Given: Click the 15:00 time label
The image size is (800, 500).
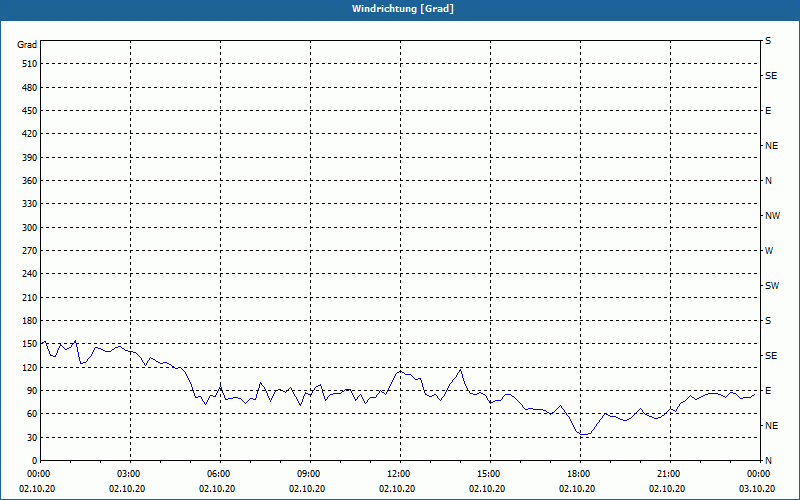Looking at the screenshot, I should (x=490, y=474).
